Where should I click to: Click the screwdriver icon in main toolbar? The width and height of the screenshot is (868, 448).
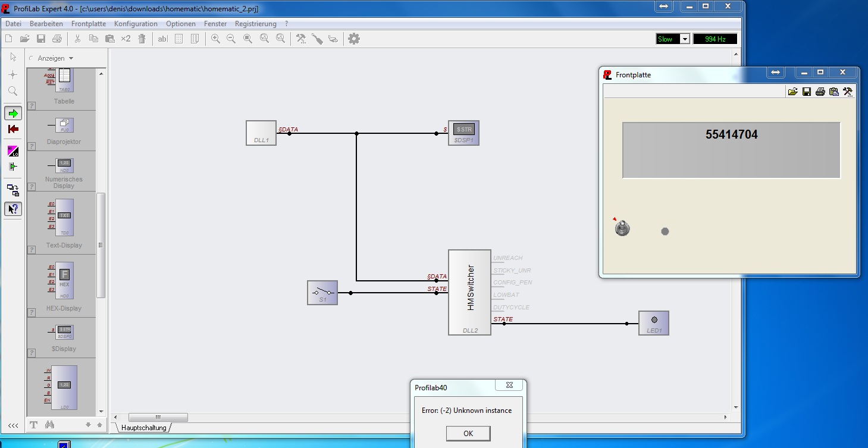coord(317,39)
